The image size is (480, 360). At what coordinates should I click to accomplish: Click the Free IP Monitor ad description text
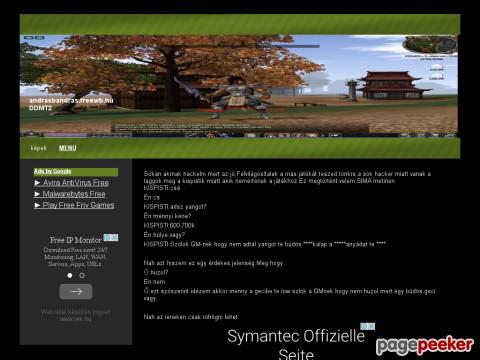coord(76,257)
